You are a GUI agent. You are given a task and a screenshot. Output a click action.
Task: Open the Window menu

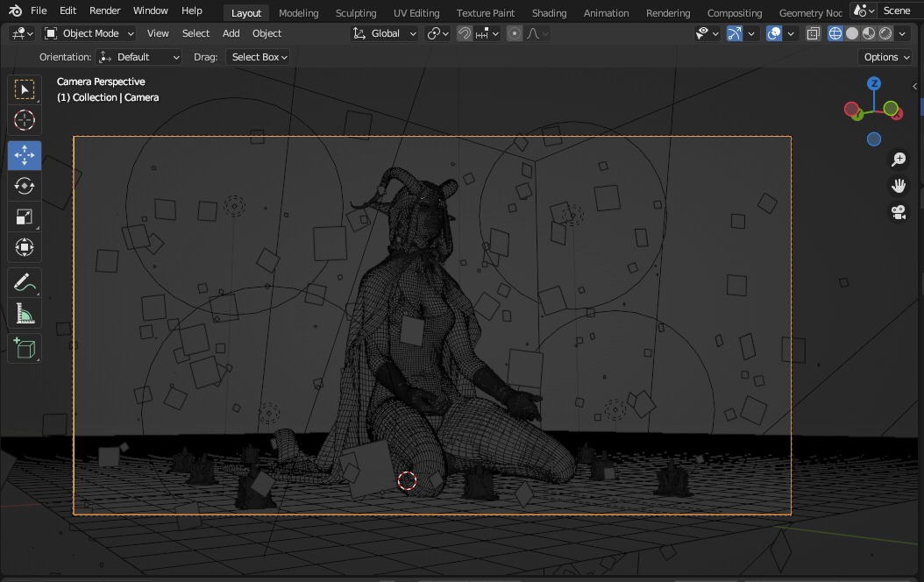pos(150,11)
